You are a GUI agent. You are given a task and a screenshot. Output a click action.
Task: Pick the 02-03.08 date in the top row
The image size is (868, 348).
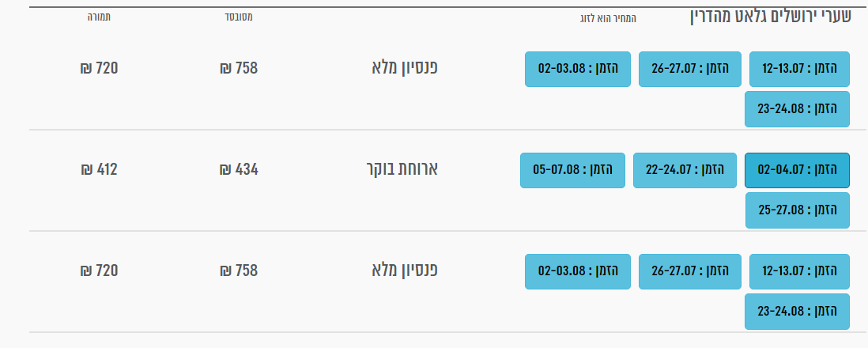pyautogui.click(x=577, y=69)
